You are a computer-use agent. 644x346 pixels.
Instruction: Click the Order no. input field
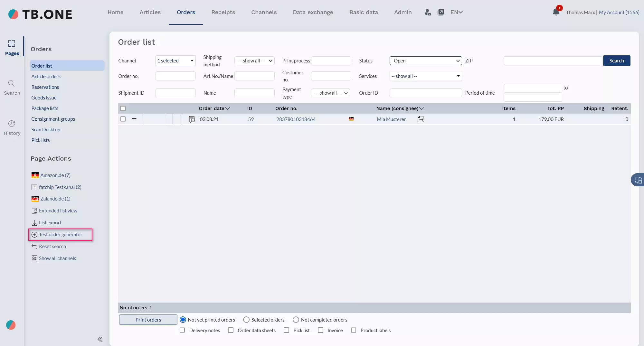pos(175,76)
